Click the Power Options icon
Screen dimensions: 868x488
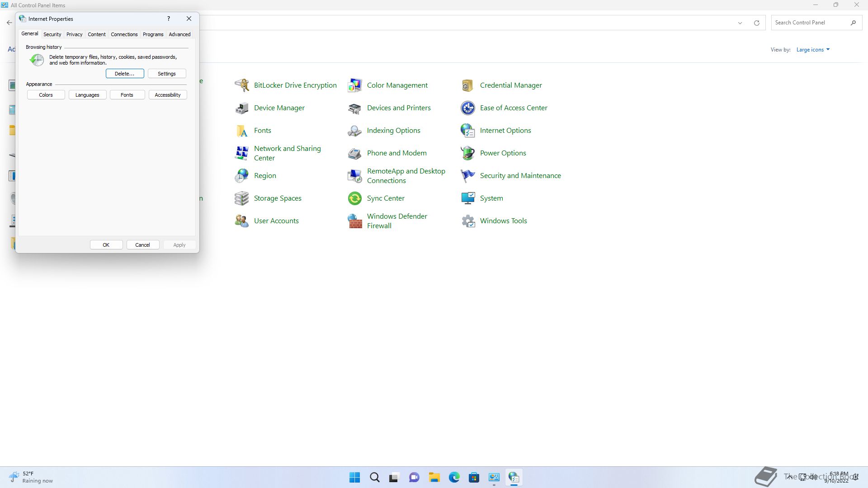(x=468, y=153)
